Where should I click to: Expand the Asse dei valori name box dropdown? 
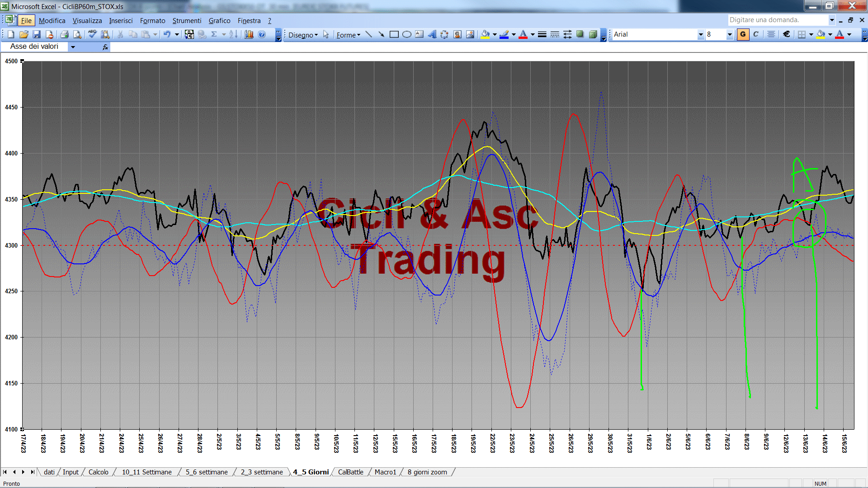tap(73, 47)
